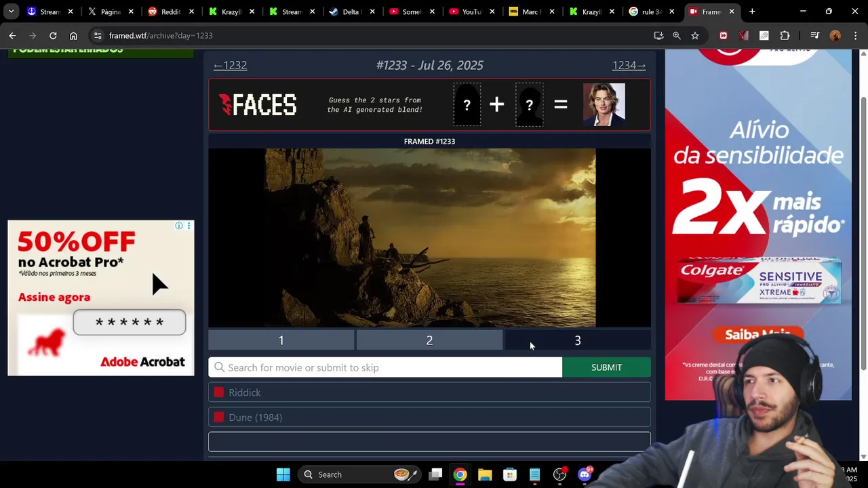Image resolution: width=868 pixels, height=488 pixels.
Task: Switch to the Página X tab
Action: [x=110, y=12]
